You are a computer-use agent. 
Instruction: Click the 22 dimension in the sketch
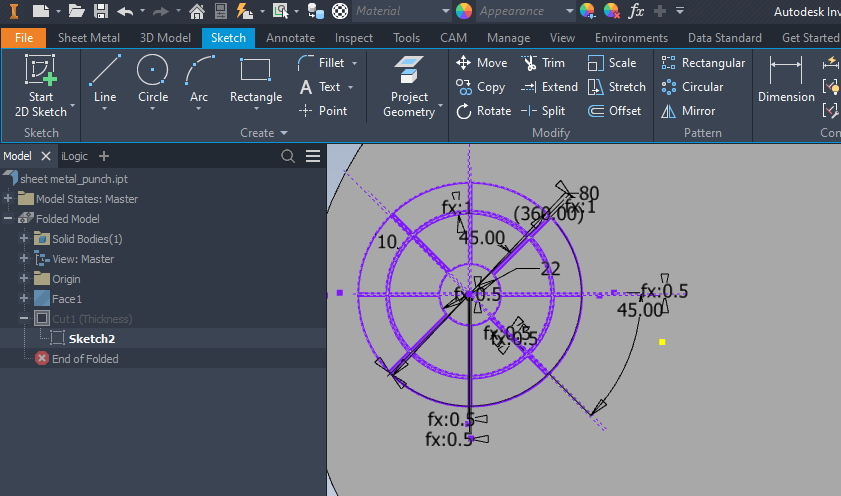click(550, 268)
